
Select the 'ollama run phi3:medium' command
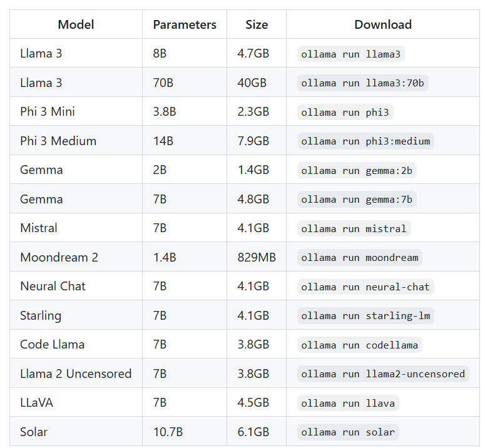click(365, 141)
